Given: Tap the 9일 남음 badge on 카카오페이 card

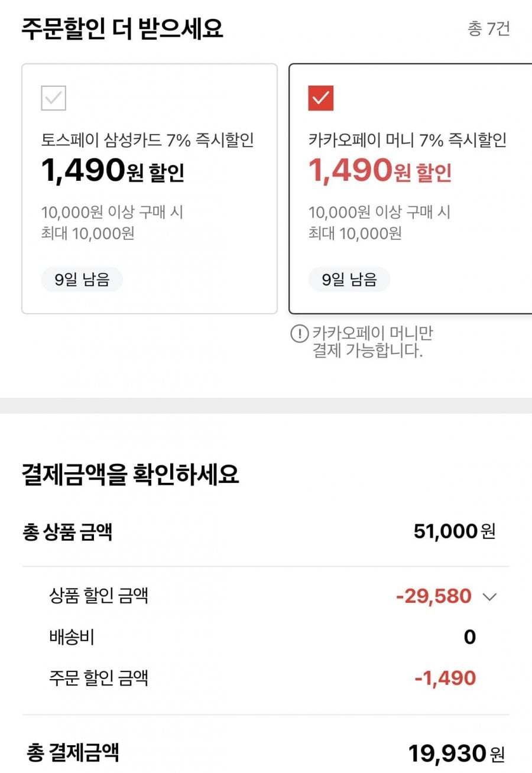Looking at the screenshot, I should [349, 280].
